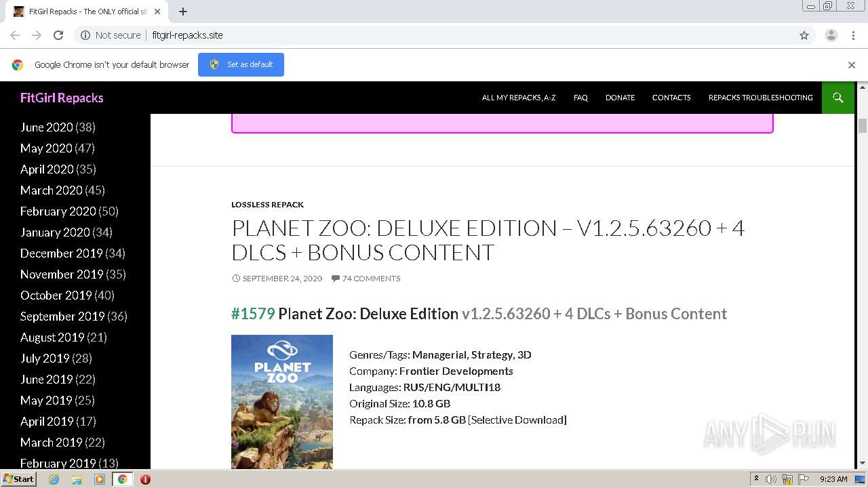Click Internet Explorer icon in taskbar

tap(54, 479)
